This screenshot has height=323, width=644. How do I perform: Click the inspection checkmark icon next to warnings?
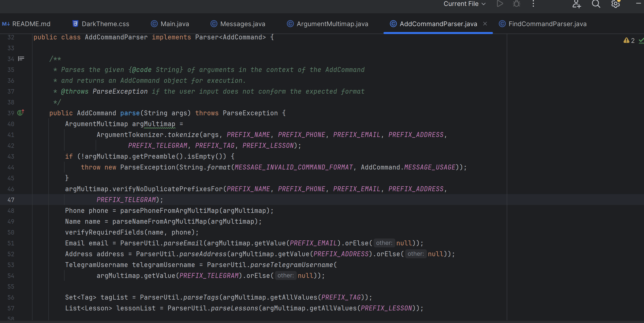pyautogui.click(x=641, y=40)
